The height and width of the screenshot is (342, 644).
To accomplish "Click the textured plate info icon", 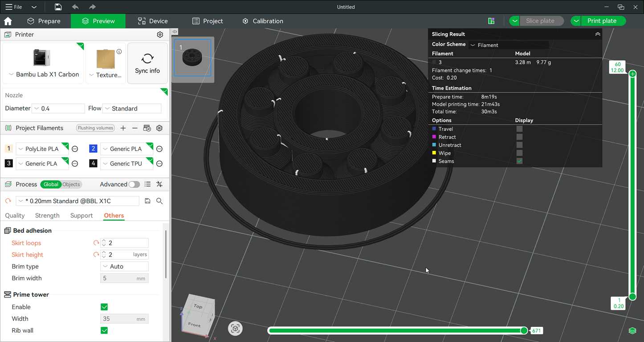I will (x=119, y=52).
